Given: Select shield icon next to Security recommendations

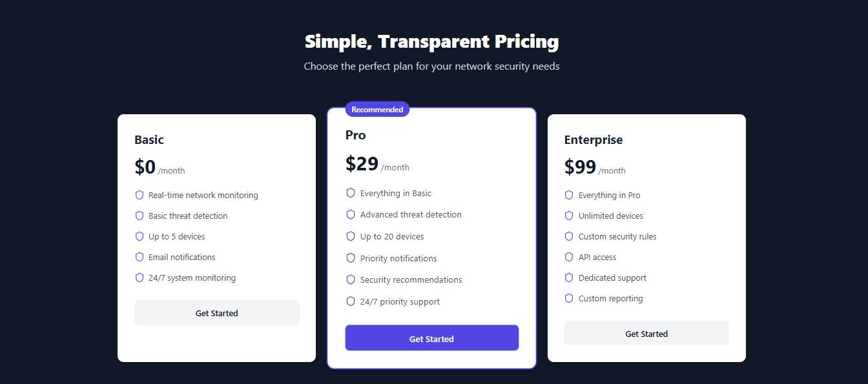Looking at the screenshot, I should point(351,279).
